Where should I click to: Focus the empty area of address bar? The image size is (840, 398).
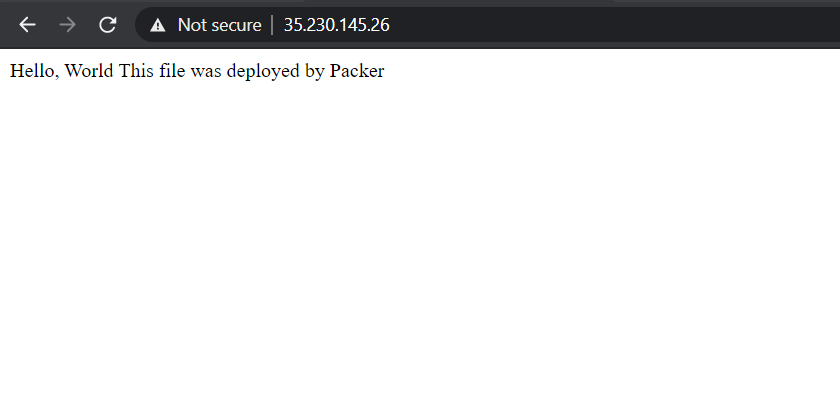pos(616,25)
